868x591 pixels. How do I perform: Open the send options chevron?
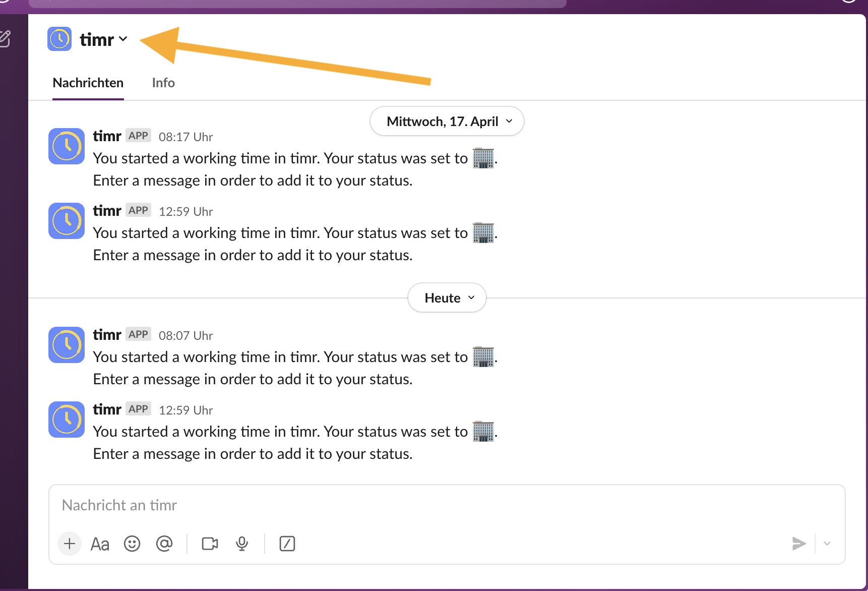827,544
